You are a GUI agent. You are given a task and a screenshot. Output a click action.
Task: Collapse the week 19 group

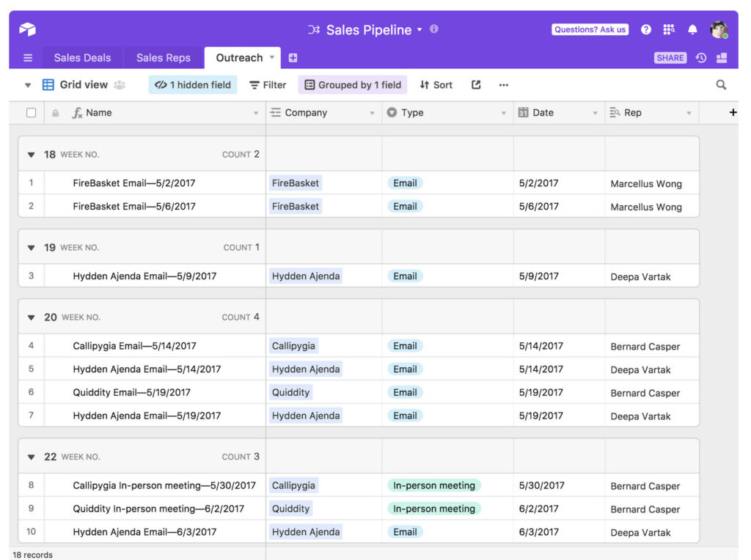[31, 248]
